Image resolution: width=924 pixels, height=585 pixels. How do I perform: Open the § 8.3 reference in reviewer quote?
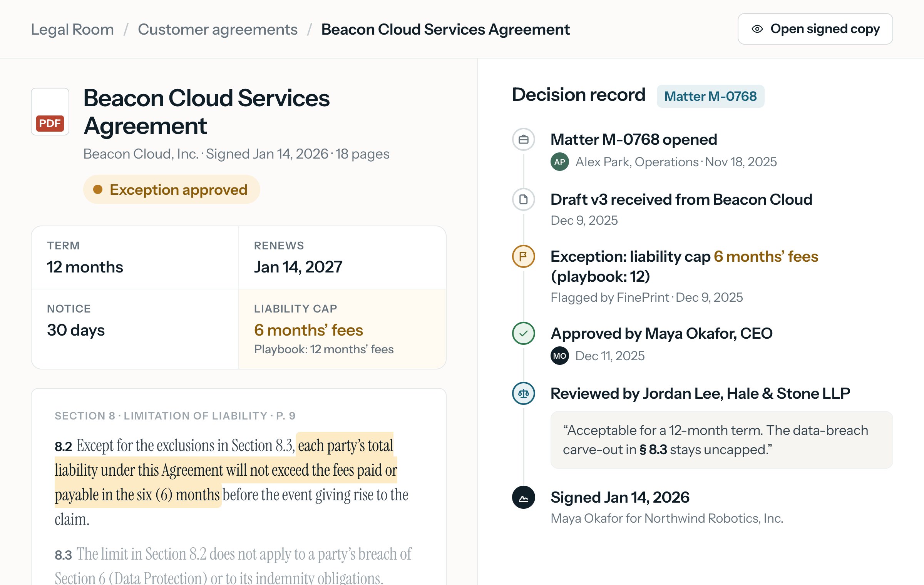click(653, 450)
